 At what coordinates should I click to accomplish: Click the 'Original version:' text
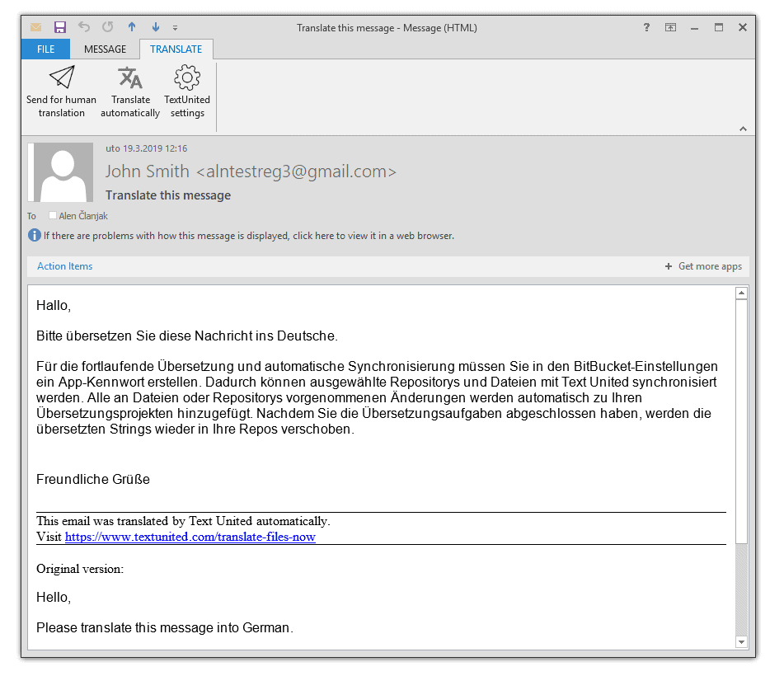[x=80, y=569]
